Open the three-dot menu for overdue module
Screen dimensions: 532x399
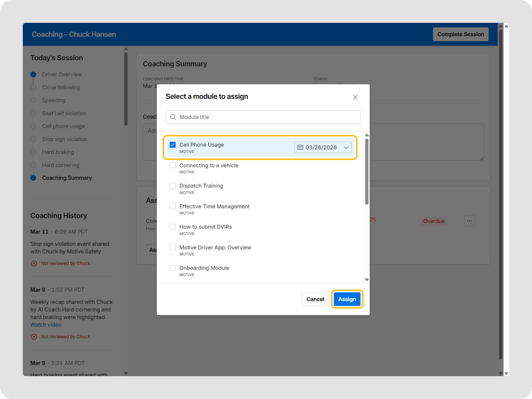point(469,221)
